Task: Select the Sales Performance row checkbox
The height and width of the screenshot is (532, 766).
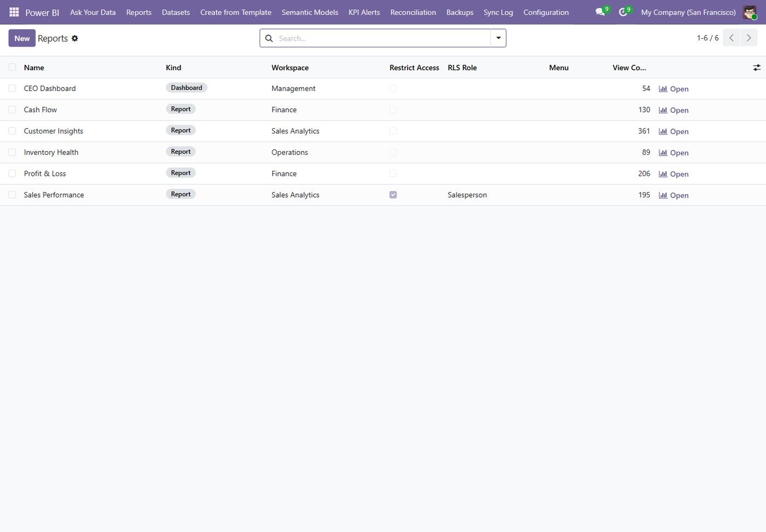Action: coord(12,195)
